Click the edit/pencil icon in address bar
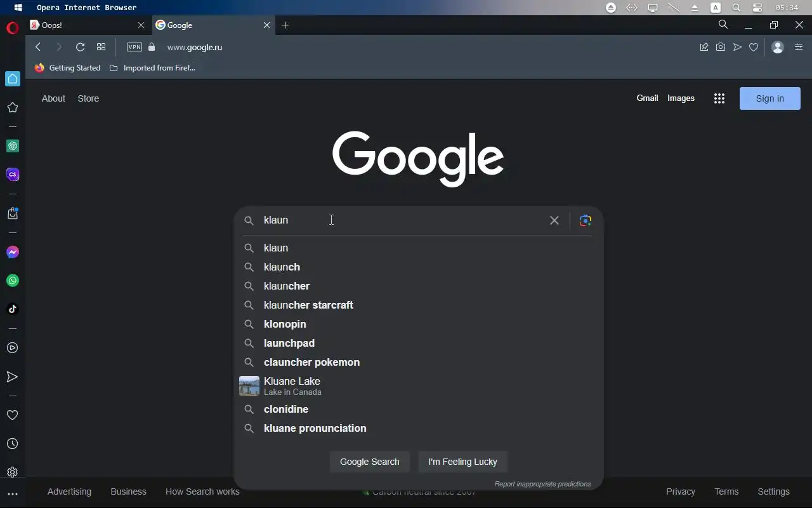This screenshot has width=812, height=508. point(704,47)
